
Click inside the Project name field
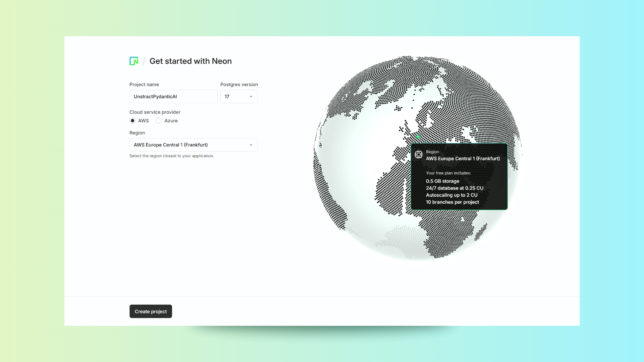click(x=173, y=97)
